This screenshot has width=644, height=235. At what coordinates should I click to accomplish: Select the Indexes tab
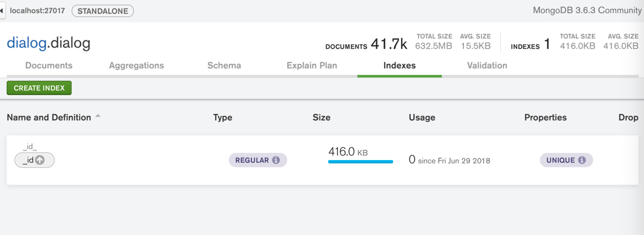pos(399,66)
